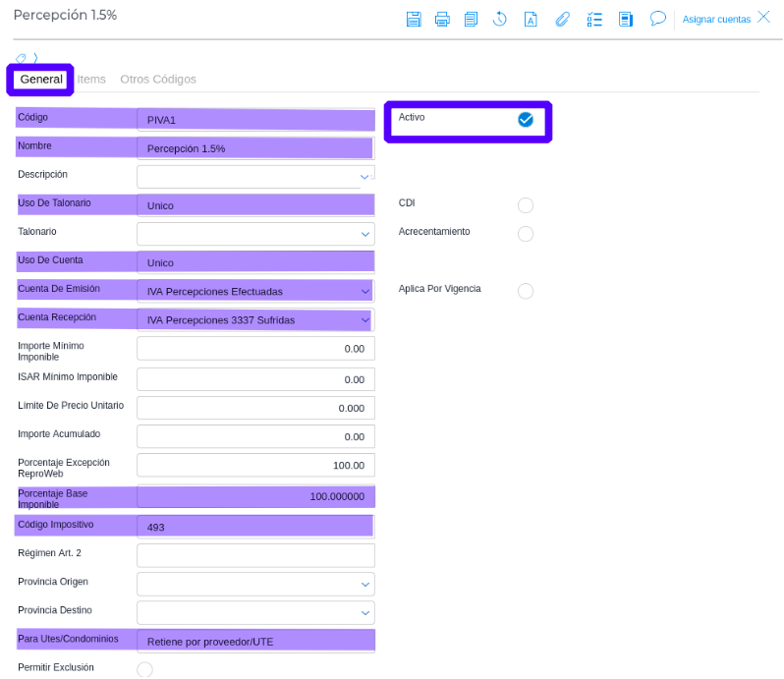Open the Cuenta De Emisión dropdown

(365, 292)
